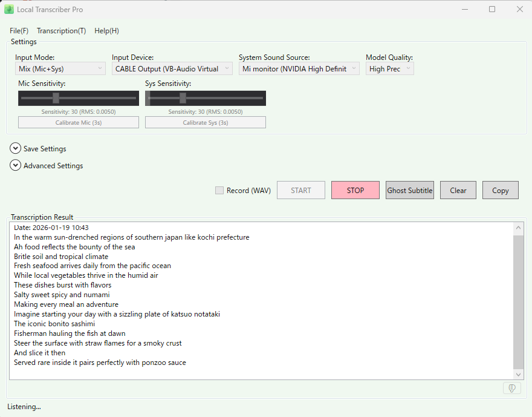Click Calibrate Sys (3s) button
Image resolution: width=532 pixels, height=417 pixels.
tap(206, 123)
